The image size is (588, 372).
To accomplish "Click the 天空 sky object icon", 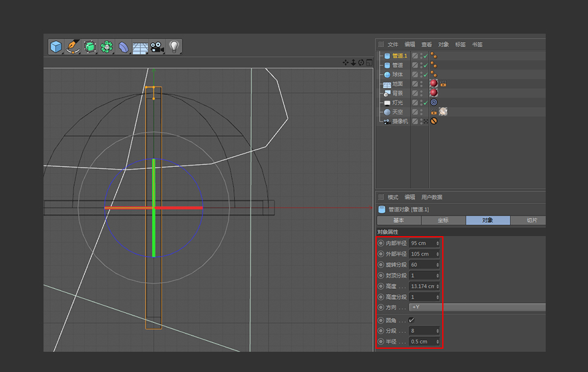I will [x=387, y=111].
